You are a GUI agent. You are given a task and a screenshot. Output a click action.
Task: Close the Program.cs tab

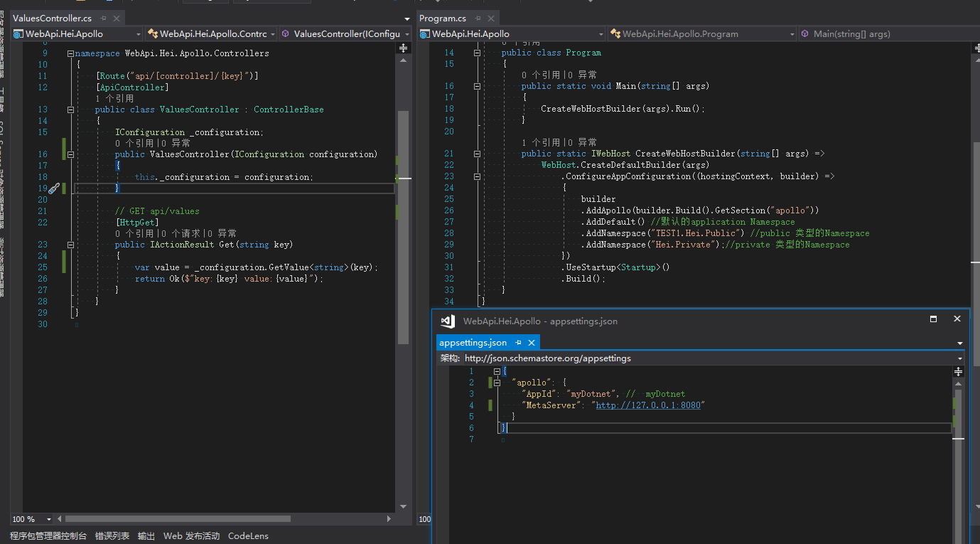pos(490,18)
